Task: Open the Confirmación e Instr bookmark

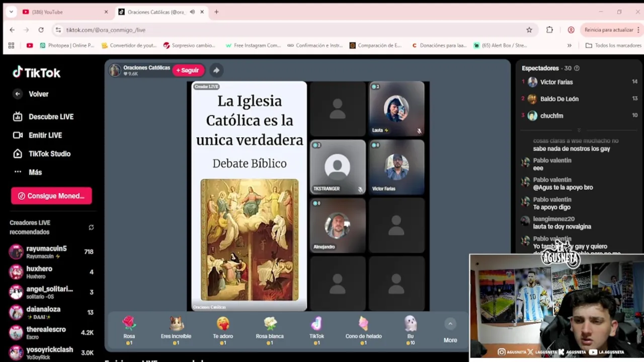Action: [x=315, y=46]
